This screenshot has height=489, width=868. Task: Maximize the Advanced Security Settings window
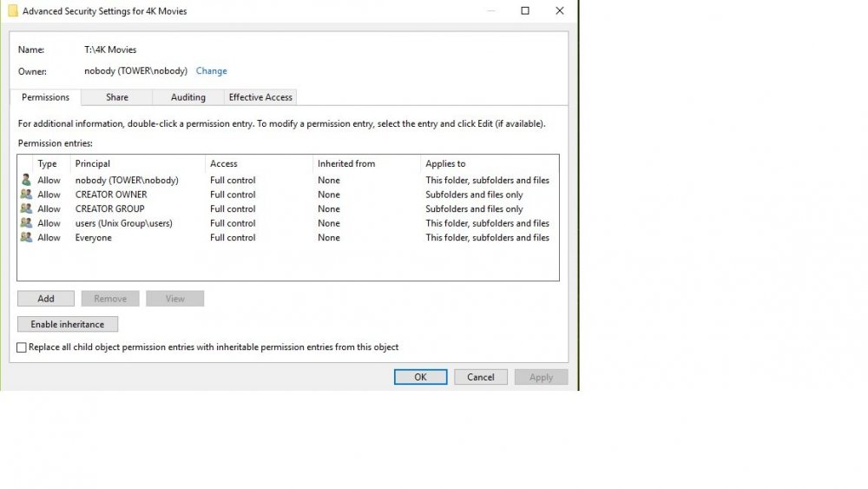click(525, 10)
